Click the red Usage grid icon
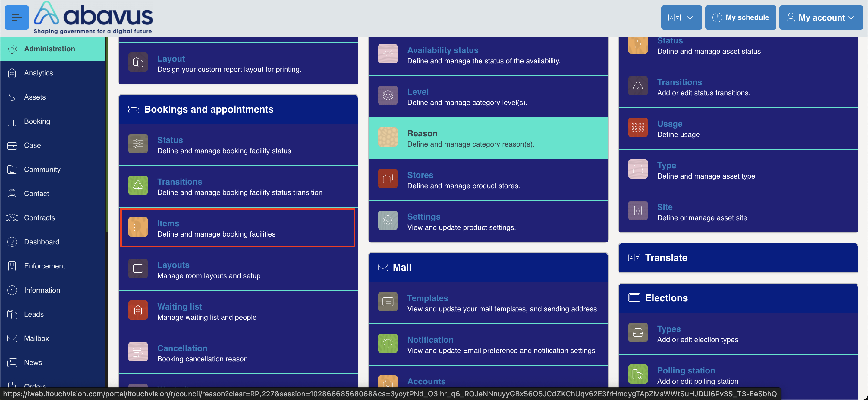Viewport: 868px width, 400px height. click(x=638, y=128)
